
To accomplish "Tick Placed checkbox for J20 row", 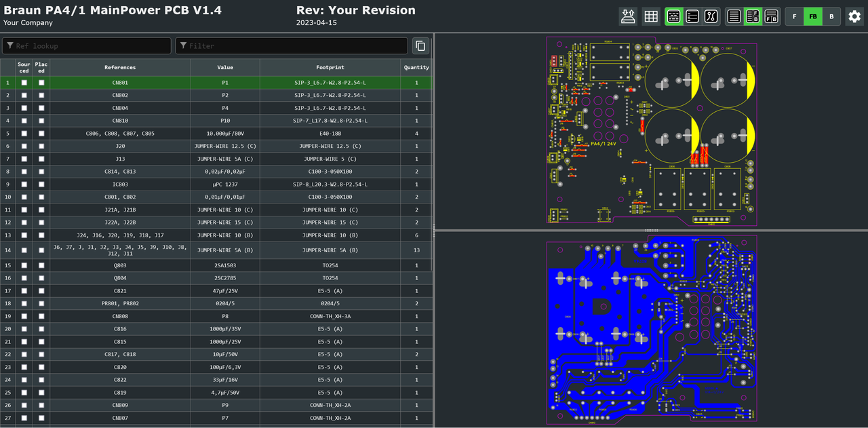I will pyautogui.click(x=41, y=147).
